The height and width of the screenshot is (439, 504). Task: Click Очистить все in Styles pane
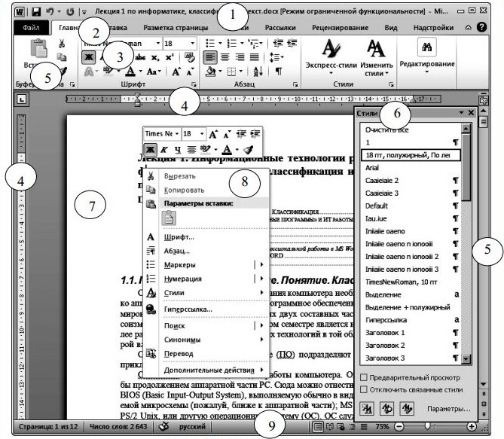pyautogui.click(x=411, y=130)
